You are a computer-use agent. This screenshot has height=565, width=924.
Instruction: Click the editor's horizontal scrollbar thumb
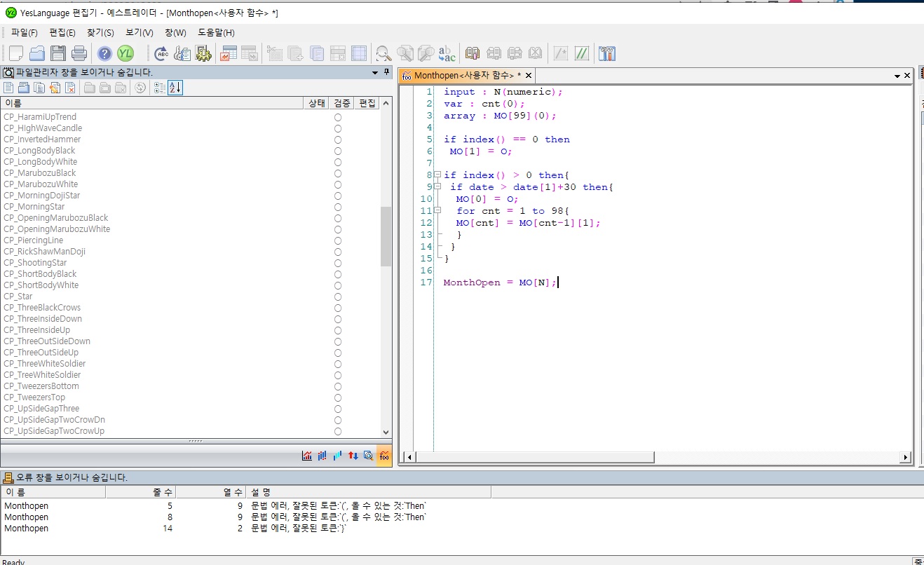(x=535, y=457)
